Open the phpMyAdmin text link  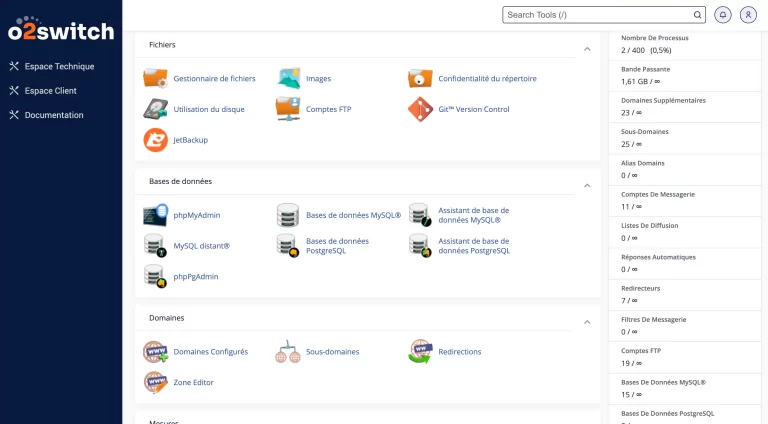point(197,215)
